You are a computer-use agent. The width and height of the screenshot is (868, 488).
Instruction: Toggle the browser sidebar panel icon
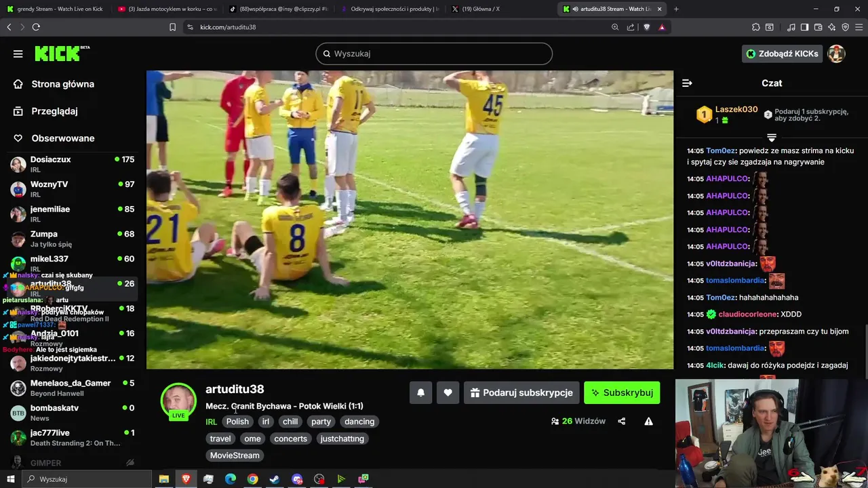pyautogui.click(x=804, y=27)
